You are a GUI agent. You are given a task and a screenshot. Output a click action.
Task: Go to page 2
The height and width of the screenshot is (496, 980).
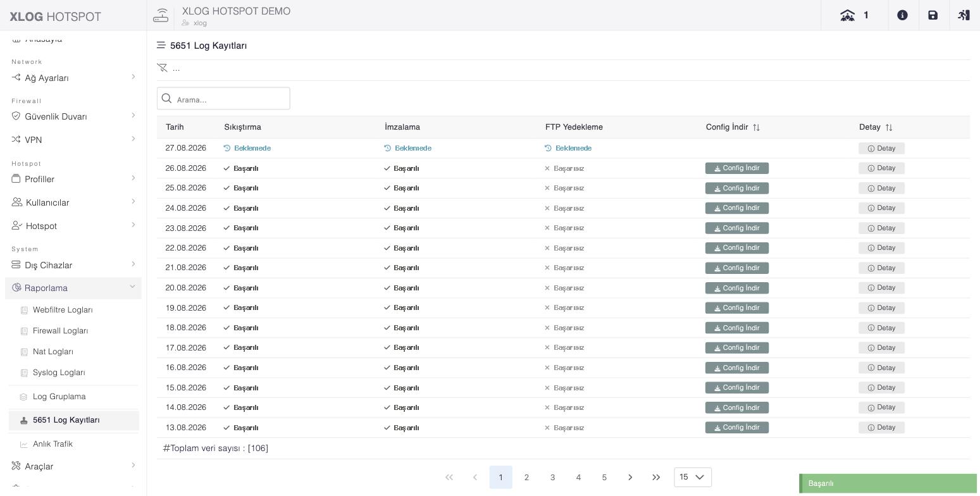[526, 478]
